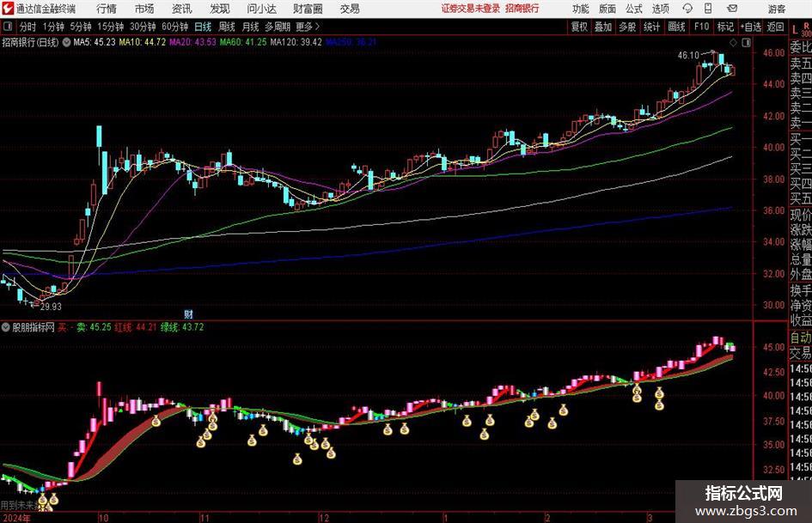Viewport: 812px width, 523px height.
Task: Click the 财 finance marker on the chart
Action: point(188,313)
